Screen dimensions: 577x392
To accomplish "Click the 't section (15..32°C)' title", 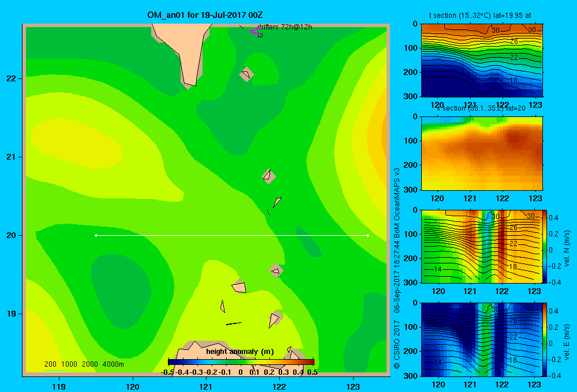I will 480,16.
